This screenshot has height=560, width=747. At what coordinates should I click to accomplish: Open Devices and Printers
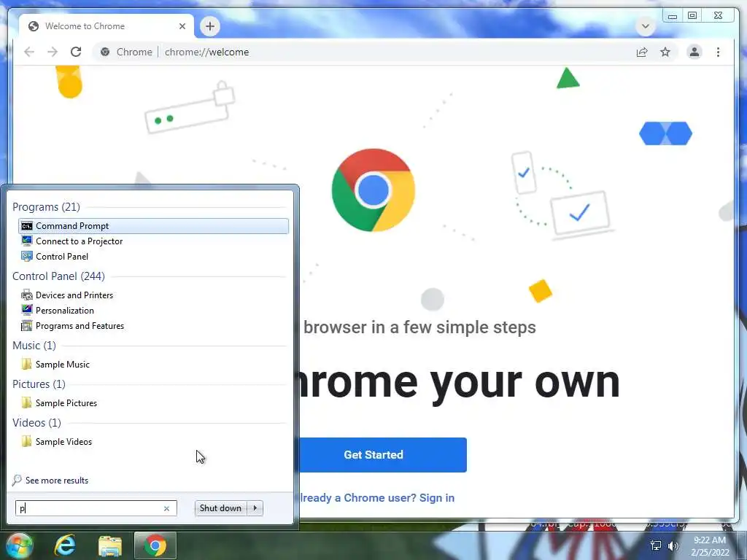153,295
